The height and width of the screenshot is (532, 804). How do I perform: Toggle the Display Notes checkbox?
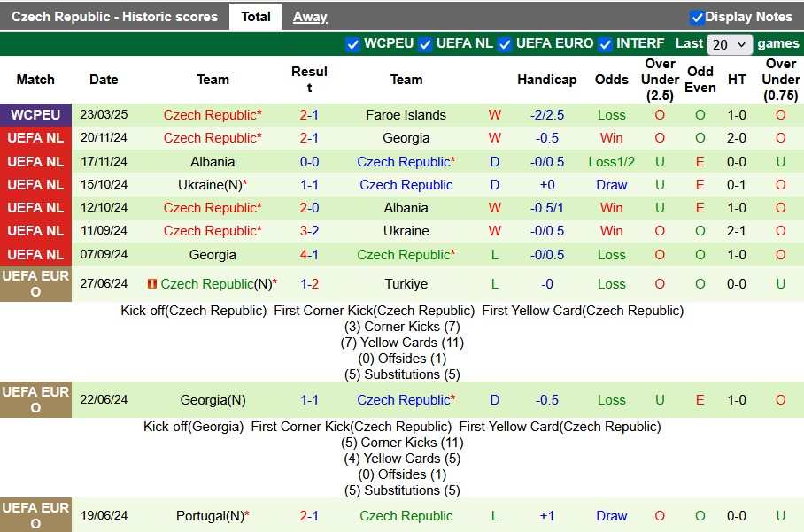click(697, 17)
